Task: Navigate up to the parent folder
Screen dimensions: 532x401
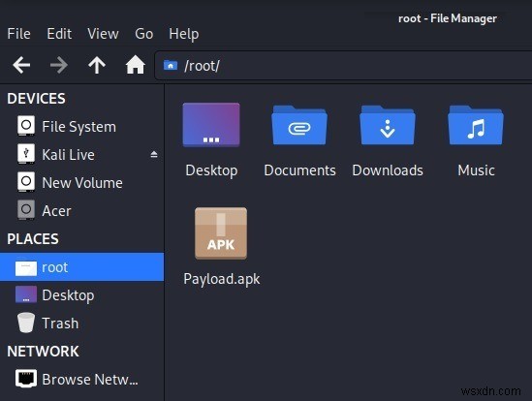Action: click(97, 65)
